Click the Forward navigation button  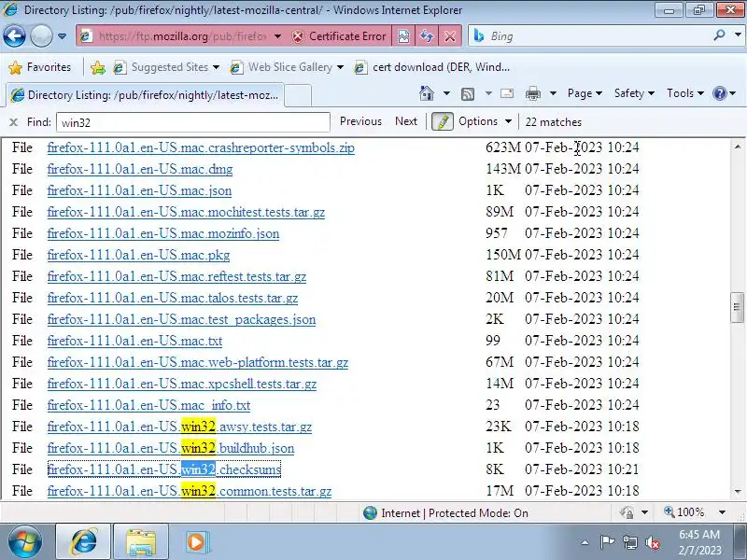[x=41, y=36]
